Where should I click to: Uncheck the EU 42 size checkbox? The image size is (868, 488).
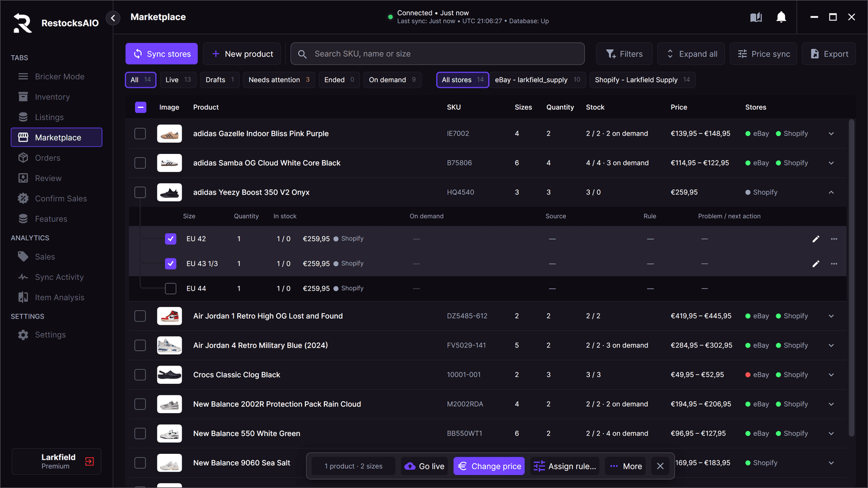[x=171, y=239]
